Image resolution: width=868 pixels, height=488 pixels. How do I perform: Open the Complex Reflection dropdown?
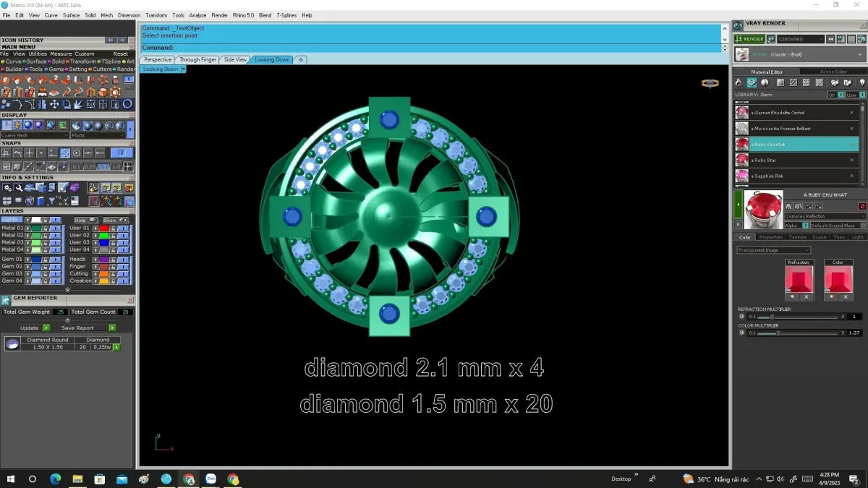click(825, 216)
